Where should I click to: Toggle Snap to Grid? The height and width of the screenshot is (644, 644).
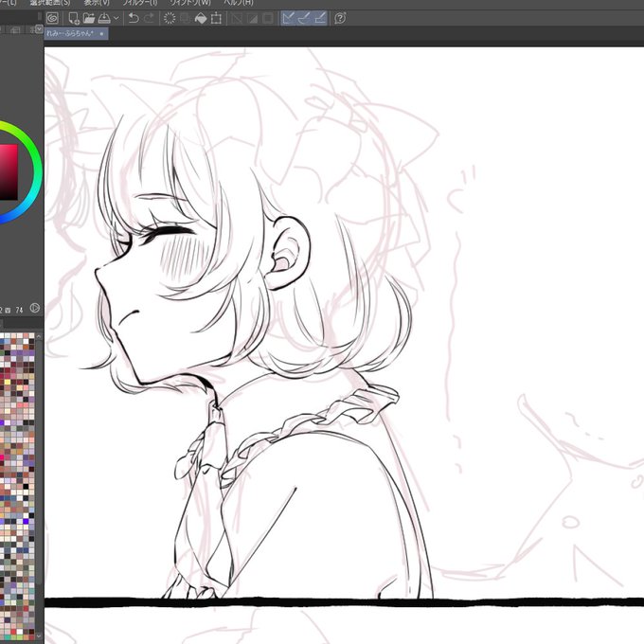319,18
